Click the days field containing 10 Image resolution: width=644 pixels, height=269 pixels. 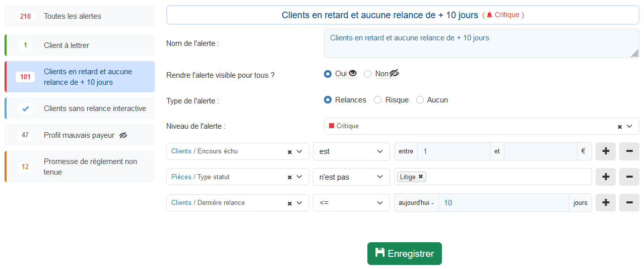[x=504, y=203]
